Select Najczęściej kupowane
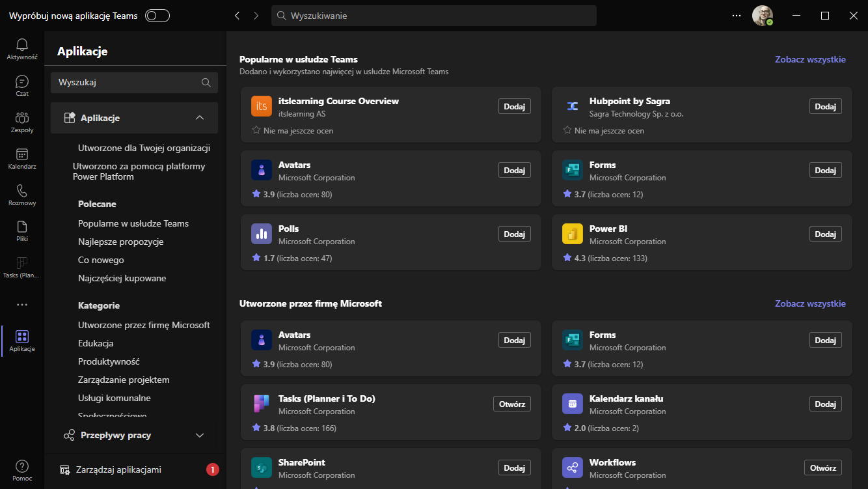This screenshot has height=489, width=868. [x=122, y=278]
